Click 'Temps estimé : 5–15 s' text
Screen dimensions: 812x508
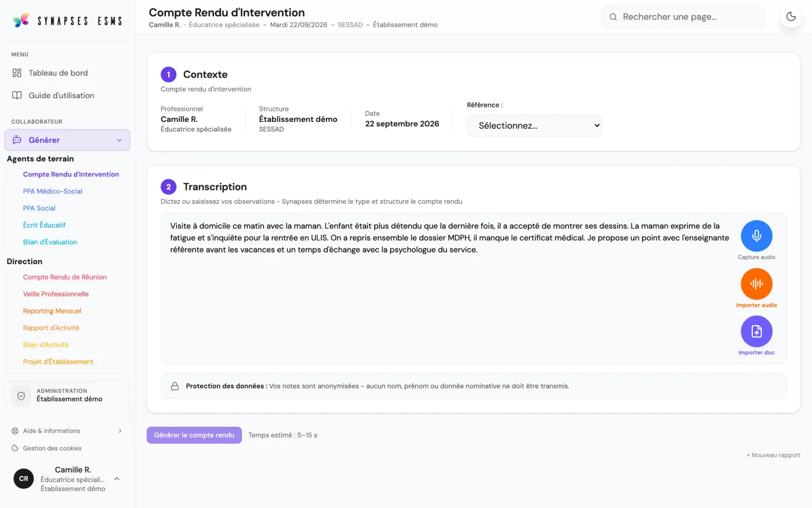tap(282, 435)
